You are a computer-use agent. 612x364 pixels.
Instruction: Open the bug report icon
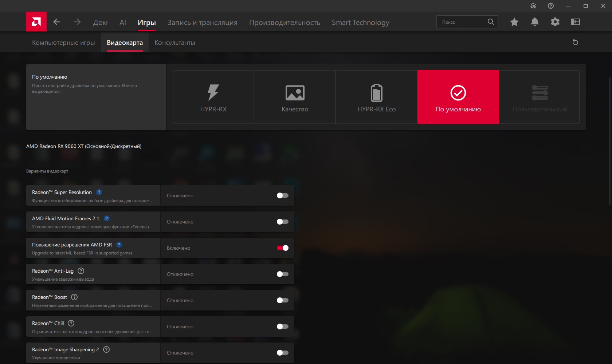[x=533, y=6]
